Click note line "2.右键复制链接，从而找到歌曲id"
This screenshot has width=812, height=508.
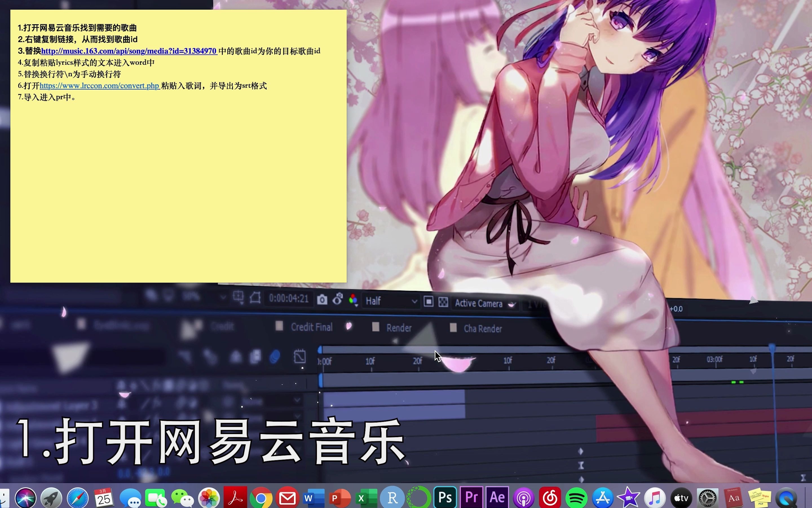pyautogui.click(x=78, y=39)
